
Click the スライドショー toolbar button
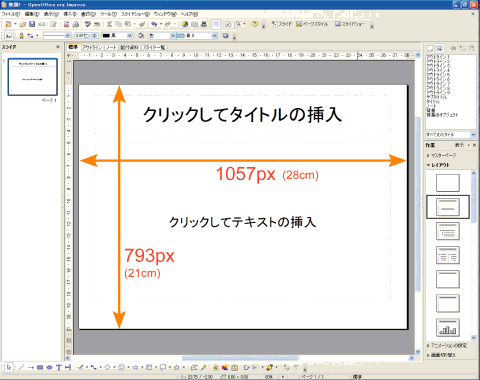[350, 24]
